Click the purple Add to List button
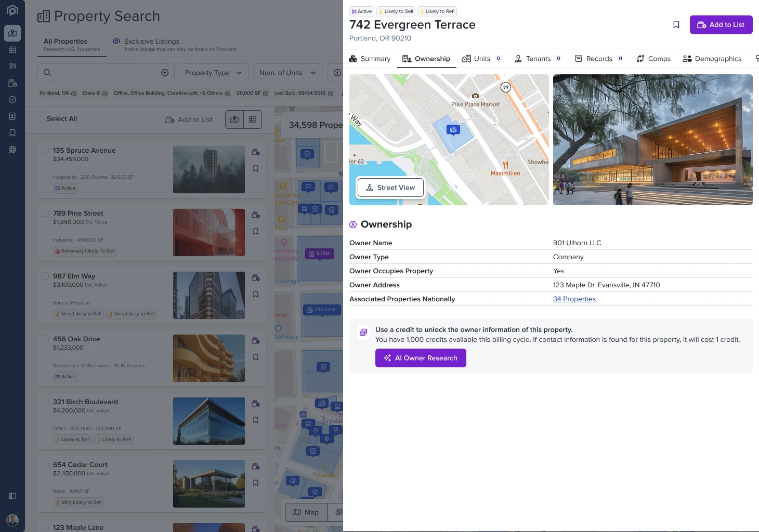 pos(721,24)
